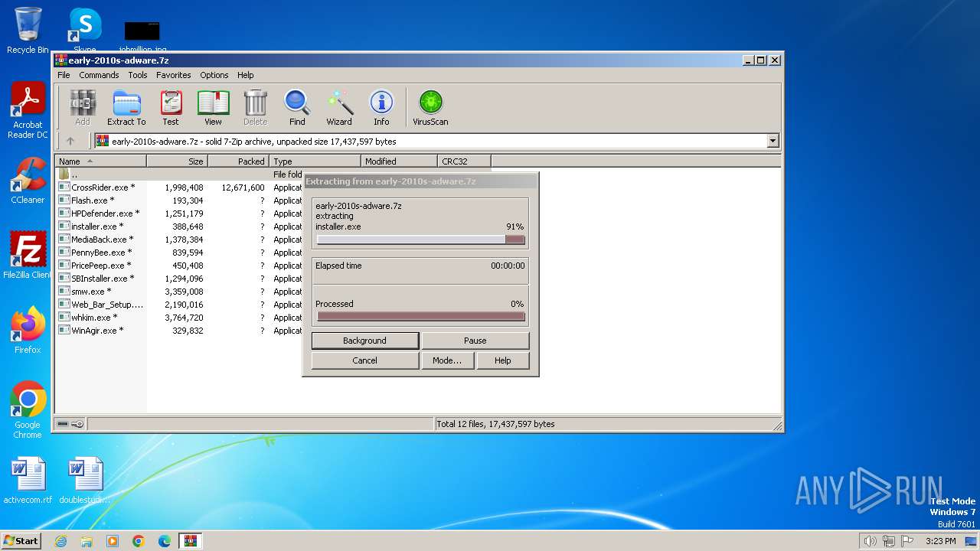
Task: Open the Start menu
Action: coord(21,541)
